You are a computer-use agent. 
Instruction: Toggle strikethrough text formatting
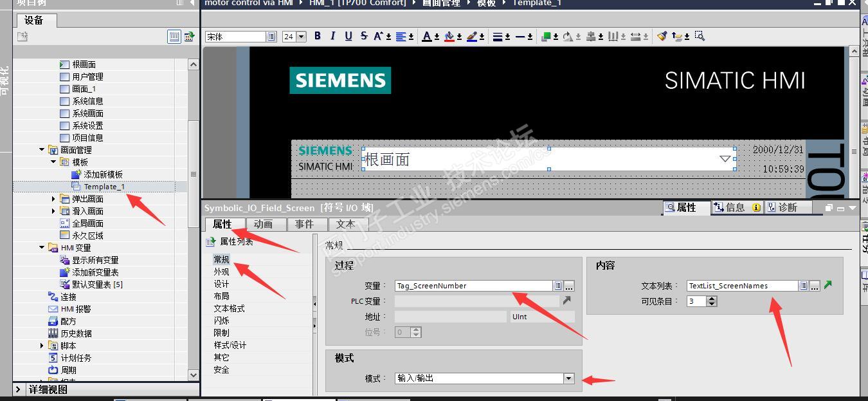pos(364,36)
